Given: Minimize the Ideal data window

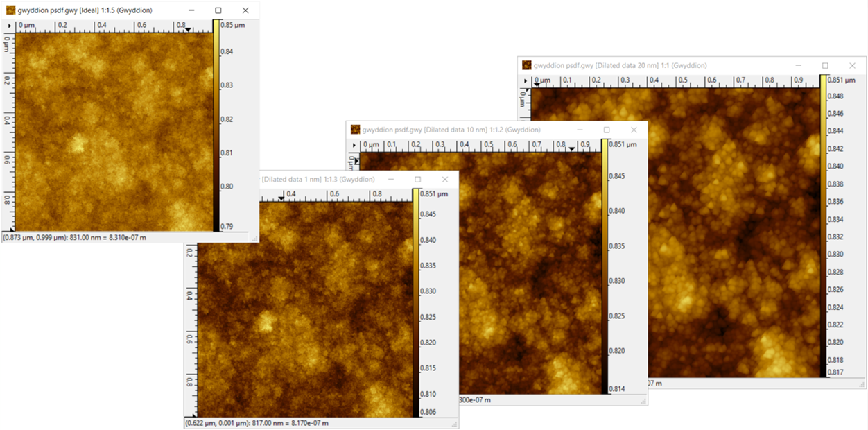Looking at the screenshot, I should click(x=190, y=10).
